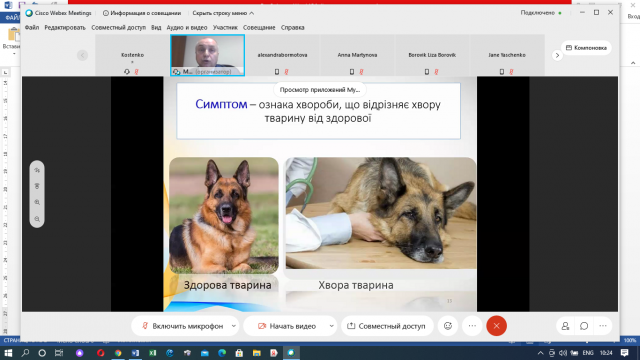Open the chat panel icon

584,326
